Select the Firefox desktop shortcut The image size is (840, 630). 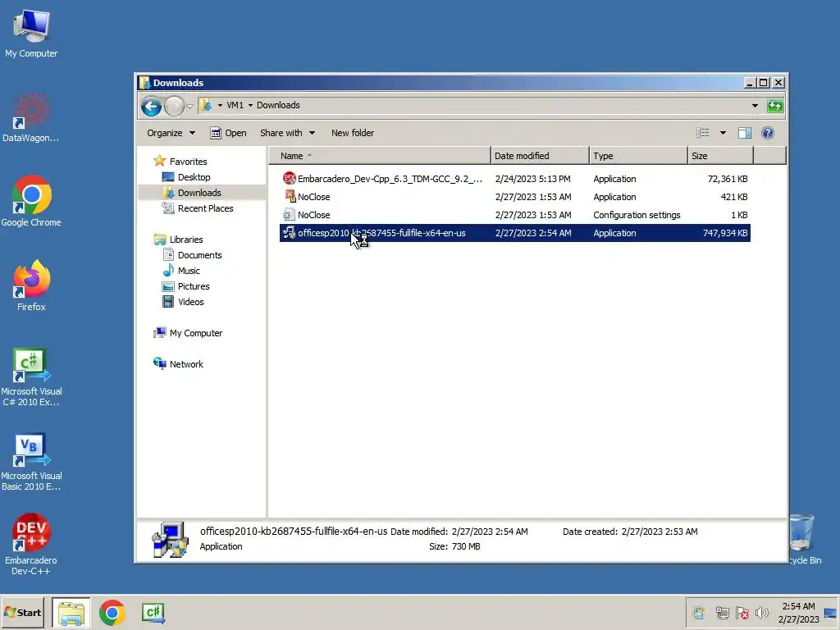[31, 285]
